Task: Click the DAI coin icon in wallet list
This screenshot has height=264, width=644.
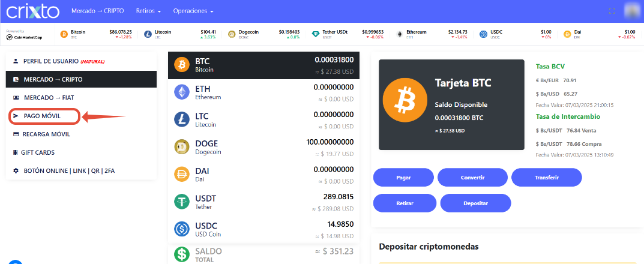Action: click(181, 175)
